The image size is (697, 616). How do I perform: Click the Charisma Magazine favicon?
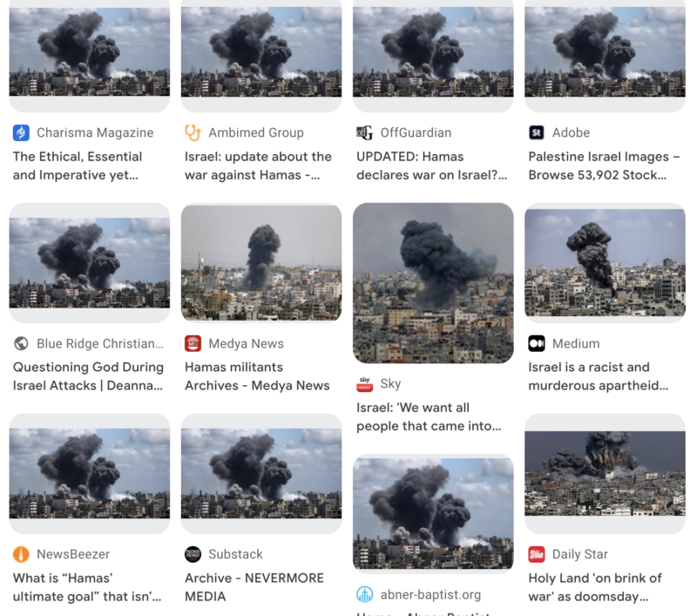pyautogui.click(x=21, y=133)
